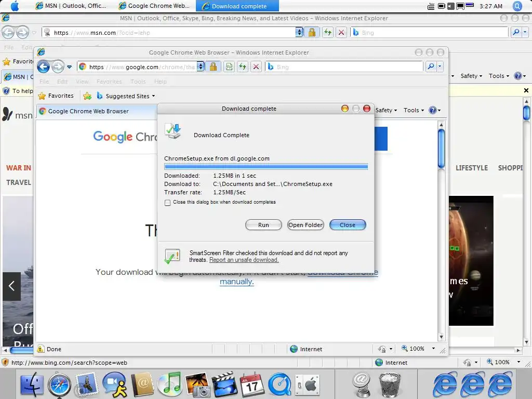Image resolution: width=532 pixels, height=399 pixels.
Task: Open the View menu in google.com window
Action: 82,82
